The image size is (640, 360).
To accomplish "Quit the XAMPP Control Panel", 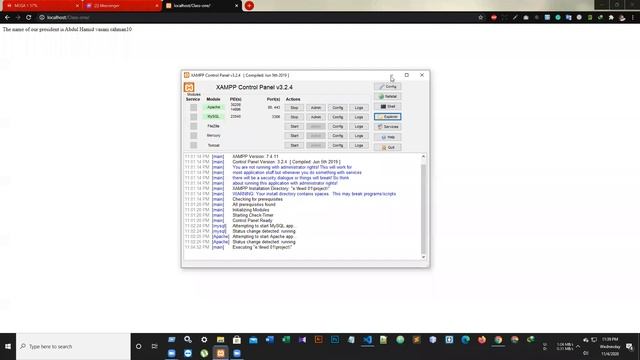I will click(x=387, y=147).
